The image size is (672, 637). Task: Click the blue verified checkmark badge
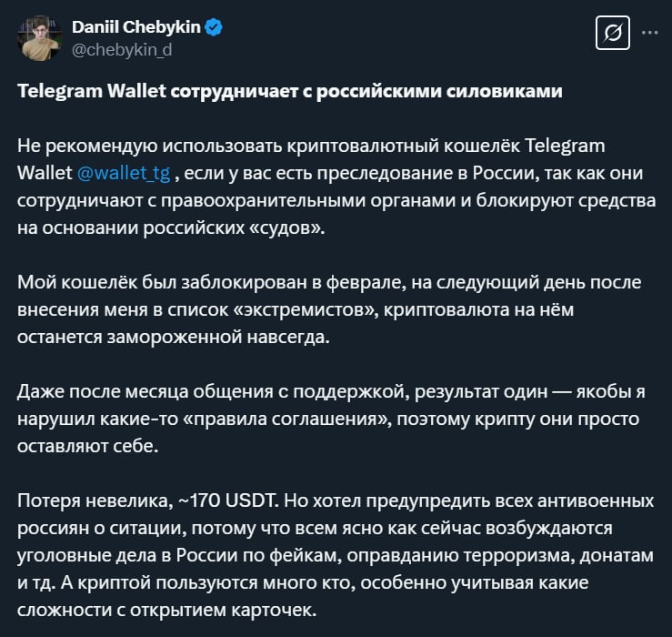214,28
